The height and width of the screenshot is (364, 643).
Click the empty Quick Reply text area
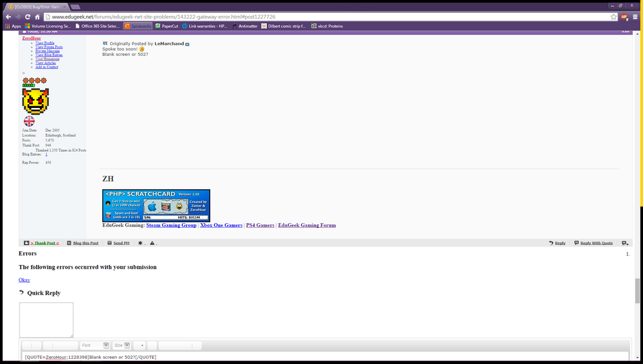coord(46,320)
